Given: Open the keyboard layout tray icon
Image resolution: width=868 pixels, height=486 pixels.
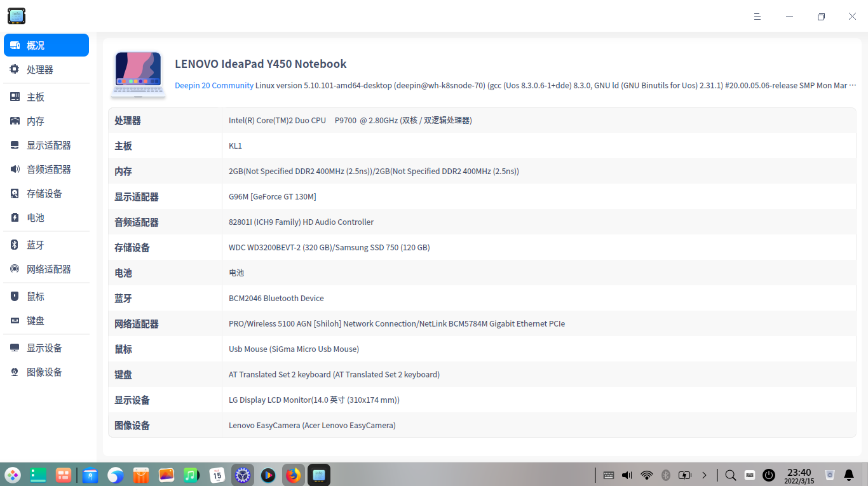Looking at the screenshot, I should [608, 475].
